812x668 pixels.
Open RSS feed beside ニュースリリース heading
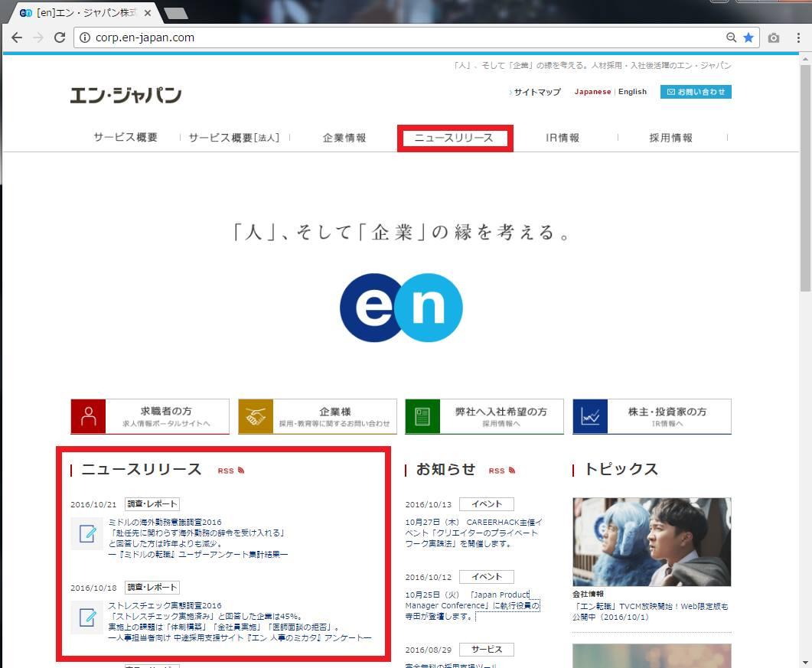[230, 471]
